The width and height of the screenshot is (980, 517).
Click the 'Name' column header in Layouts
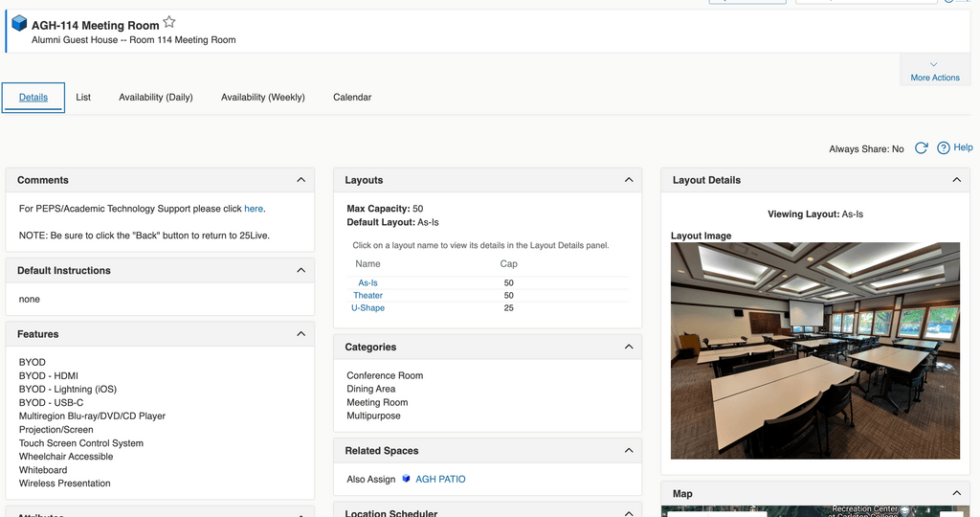[367, 264]
